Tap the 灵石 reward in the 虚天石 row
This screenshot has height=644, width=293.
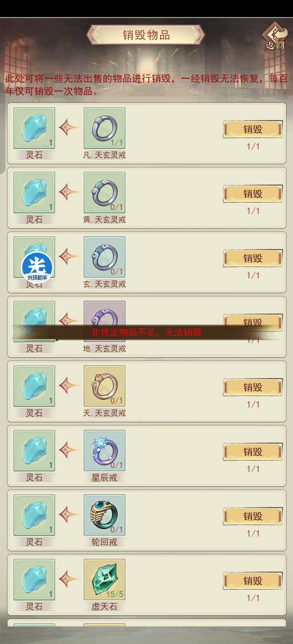point(34,579)
